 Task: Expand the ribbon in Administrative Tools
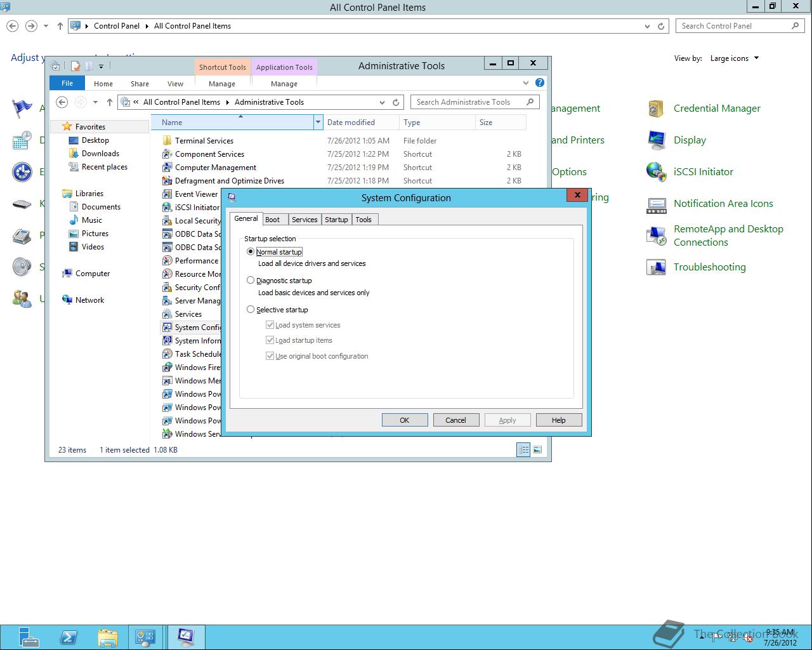pos(526,83)
